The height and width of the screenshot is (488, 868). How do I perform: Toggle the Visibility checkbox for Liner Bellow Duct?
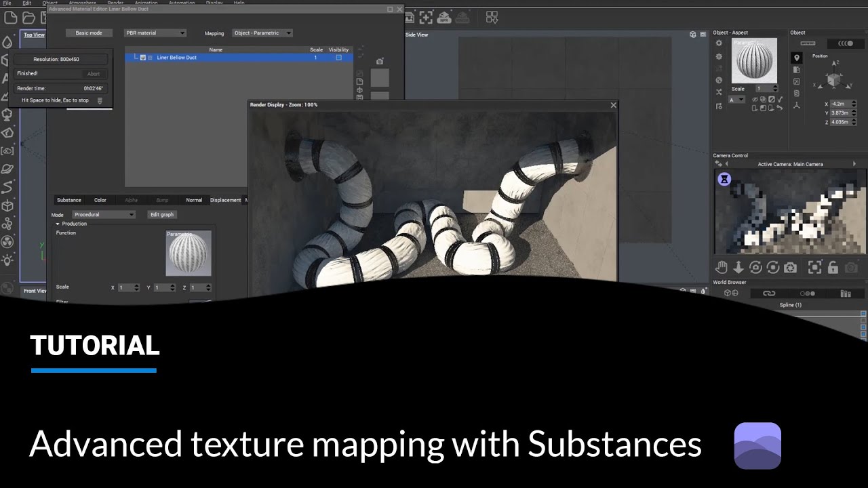pyautogui.click(x=338, y=58)
